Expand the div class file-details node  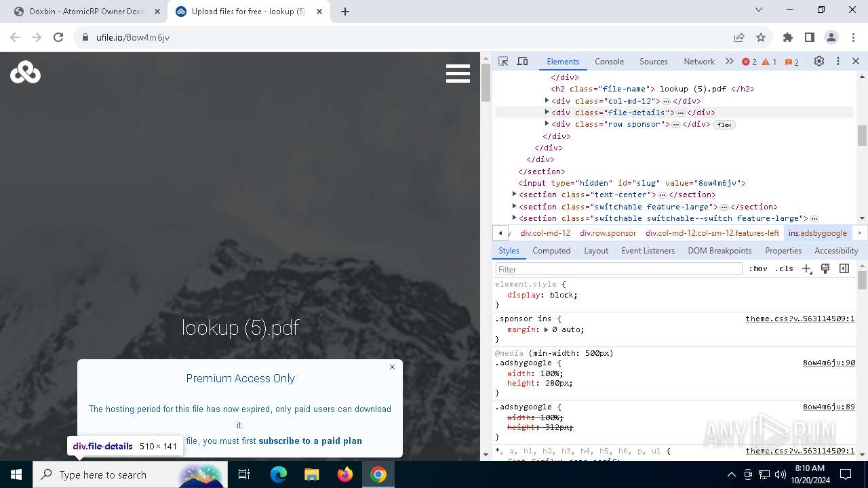coord(547,112)
